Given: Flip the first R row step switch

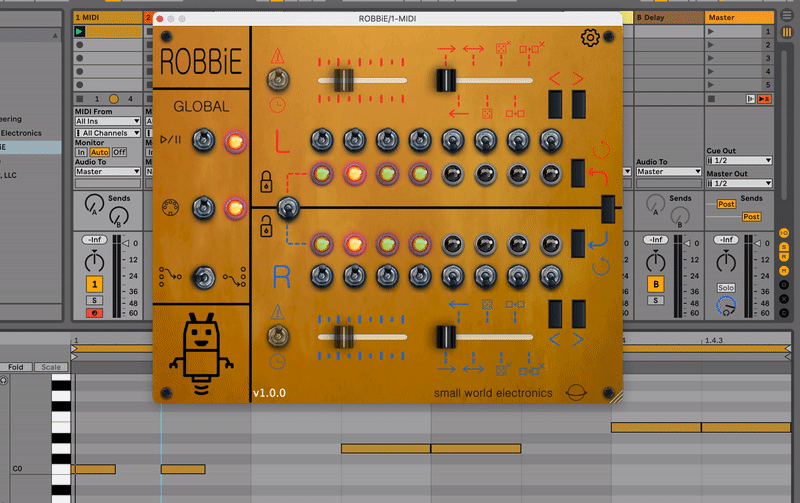Looking at the screenshot, I should (322, 276).
